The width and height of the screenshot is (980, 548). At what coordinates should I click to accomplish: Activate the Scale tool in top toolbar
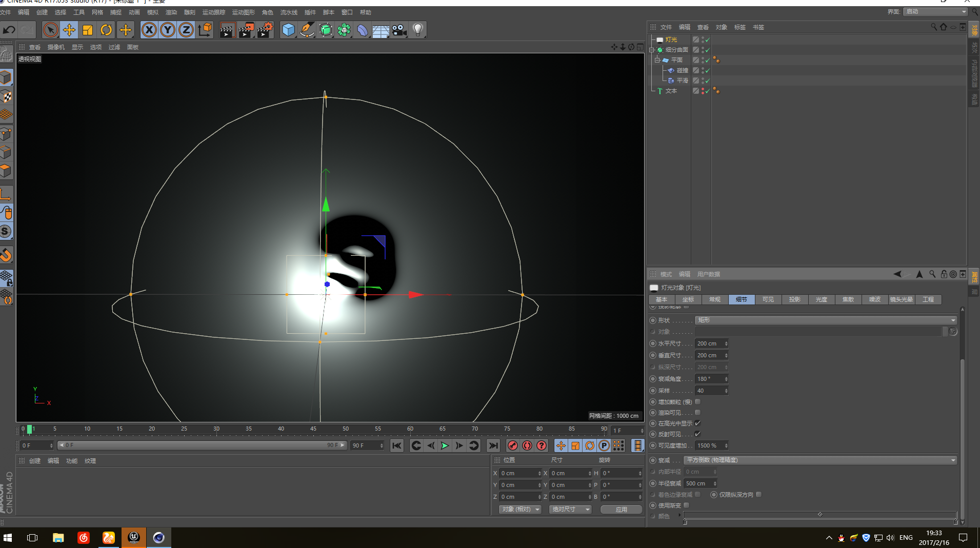point(87,30)
